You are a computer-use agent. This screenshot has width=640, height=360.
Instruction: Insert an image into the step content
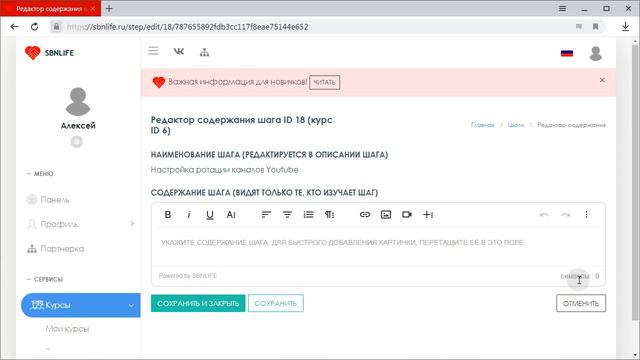click(x=386, y=215)
